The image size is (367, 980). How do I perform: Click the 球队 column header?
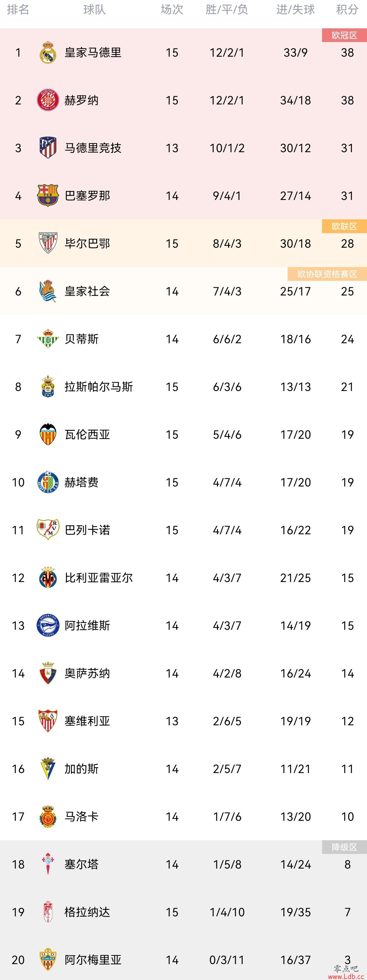(x=94, y=10)
